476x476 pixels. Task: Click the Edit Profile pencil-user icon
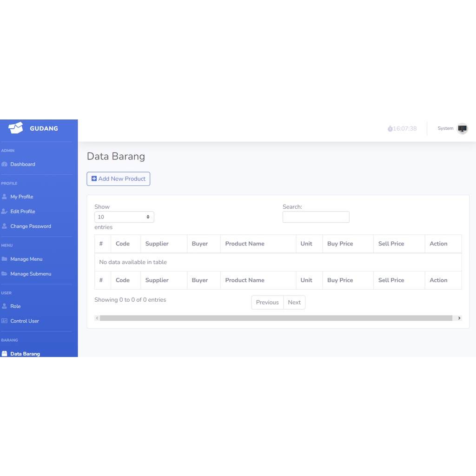4,212
